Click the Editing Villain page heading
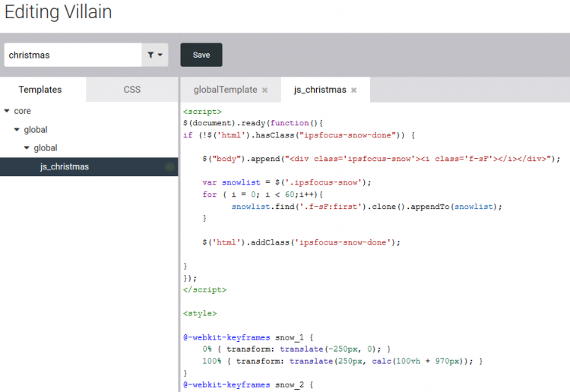The height and width of the screenshot is (392, 570). point(59,12)
